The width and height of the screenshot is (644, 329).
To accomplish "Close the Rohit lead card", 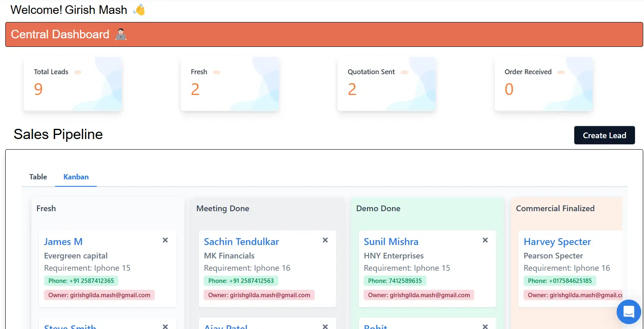I will click(485, 326).
